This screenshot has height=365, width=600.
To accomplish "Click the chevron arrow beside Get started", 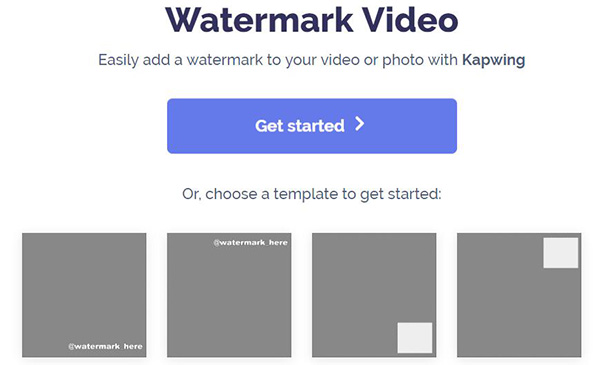I will (359, 124).
